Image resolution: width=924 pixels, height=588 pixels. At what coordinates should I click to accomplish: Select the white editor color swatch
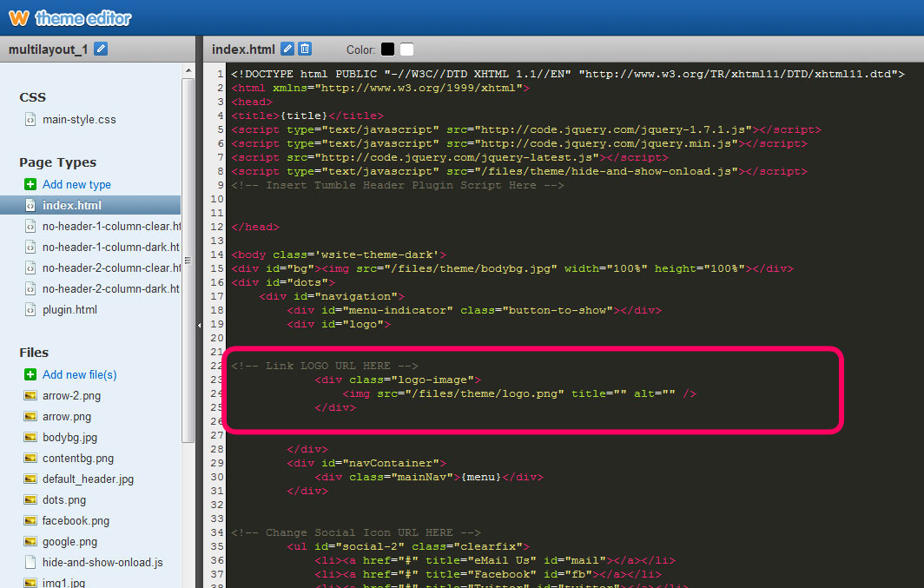pos(406,50)
